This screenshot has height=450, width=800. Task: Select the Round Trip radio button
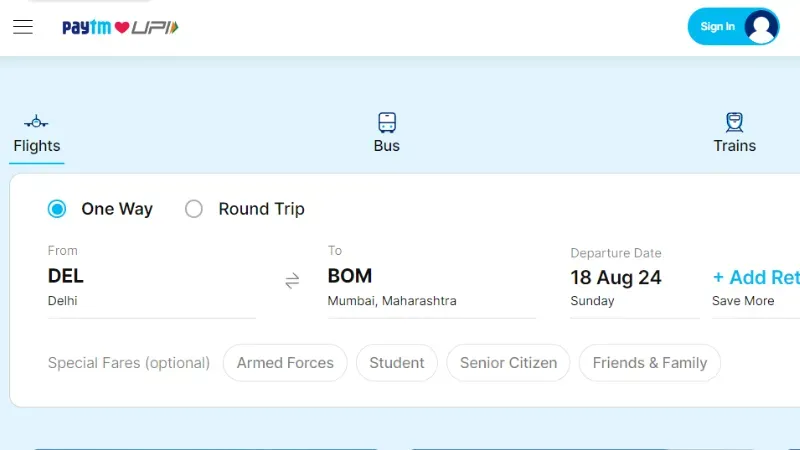coord(194,209)
